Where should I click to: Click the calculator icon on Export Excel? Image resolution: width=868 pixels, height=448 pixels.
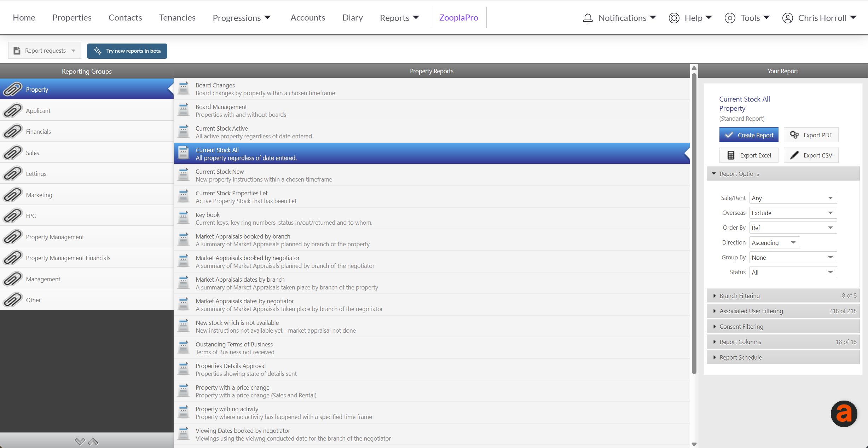[731, 155]
